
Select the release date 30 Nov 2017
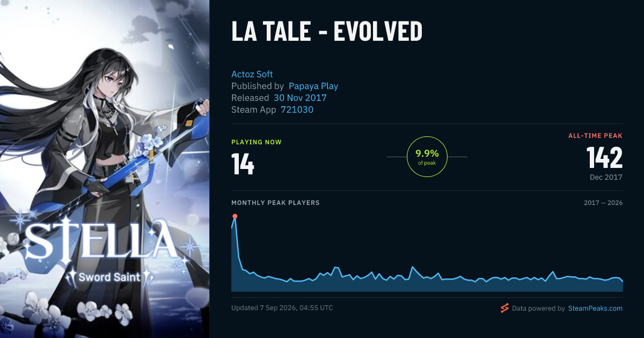point(300,98)
